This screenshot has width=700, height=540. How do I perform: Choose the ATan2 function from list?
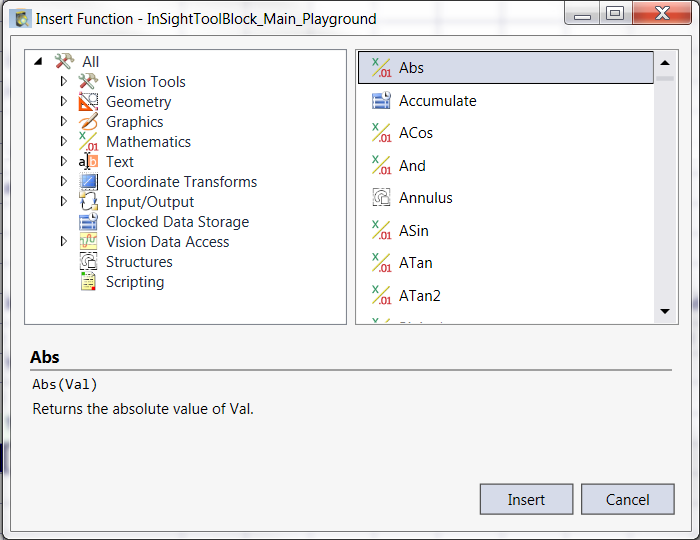pyautogui.click(x=419, y=296)
